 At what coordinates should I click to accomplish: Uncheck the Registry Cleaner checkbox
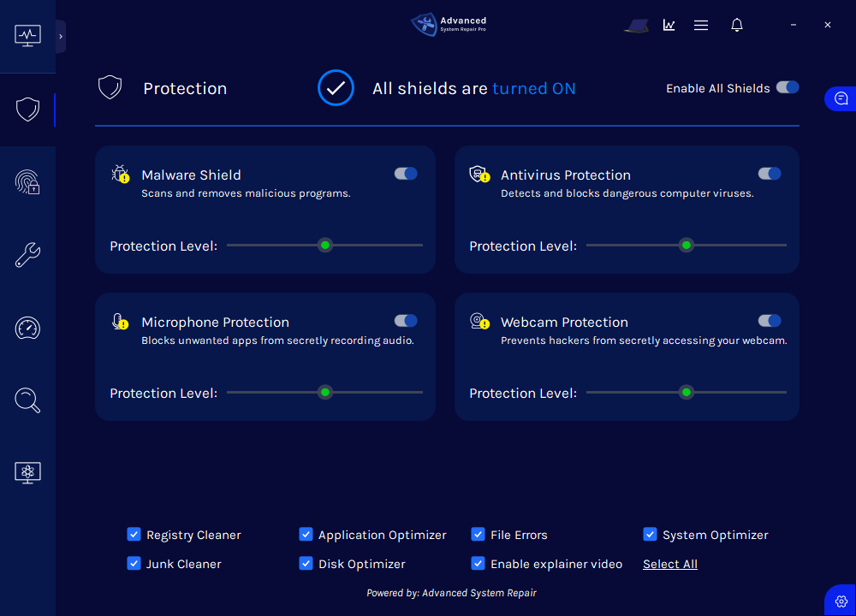[134, 535]
